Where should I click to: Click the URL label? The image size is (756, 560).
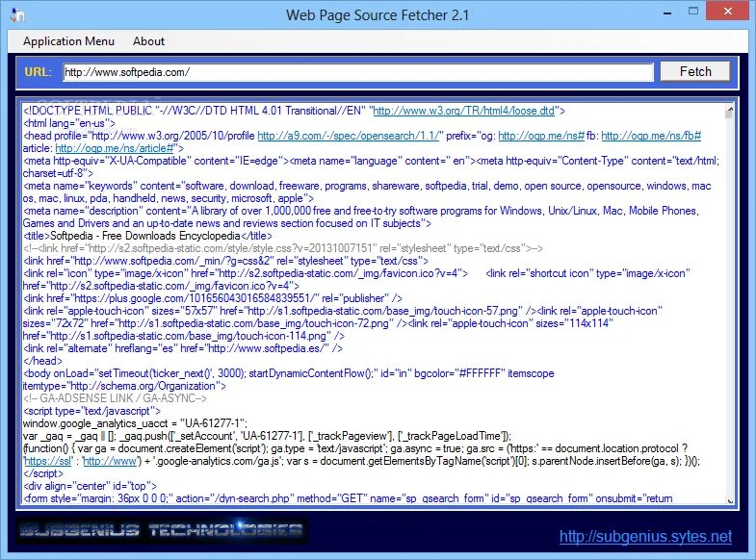pos(38,72)
